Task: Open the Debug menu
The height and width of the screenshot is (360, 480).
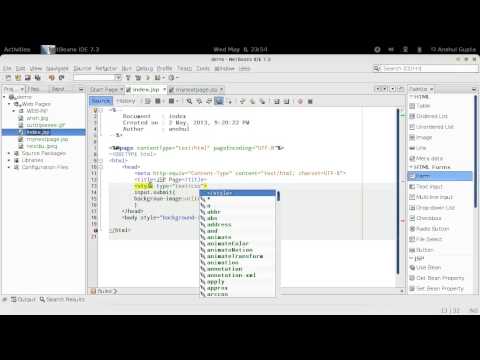Action: (x=144, y=68)
